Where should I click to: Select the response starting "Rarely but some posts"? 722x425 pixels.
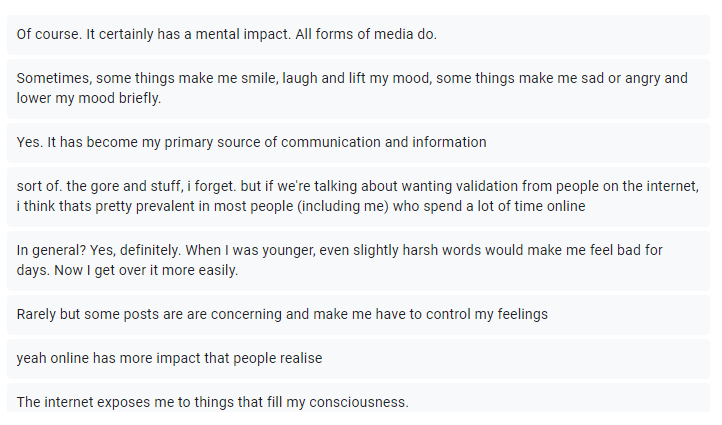[361, 314]
